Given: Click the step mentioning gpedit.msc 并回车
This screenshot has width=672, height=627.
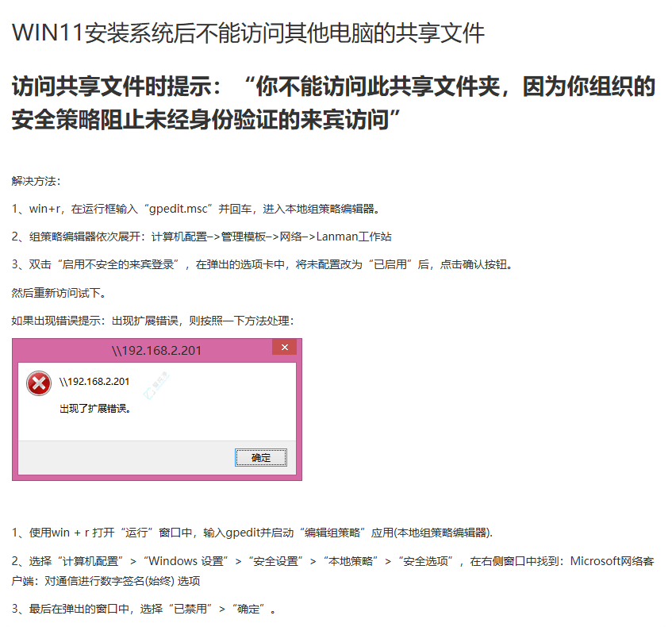Looking at the screenshot, I should (x=196, y=209).
